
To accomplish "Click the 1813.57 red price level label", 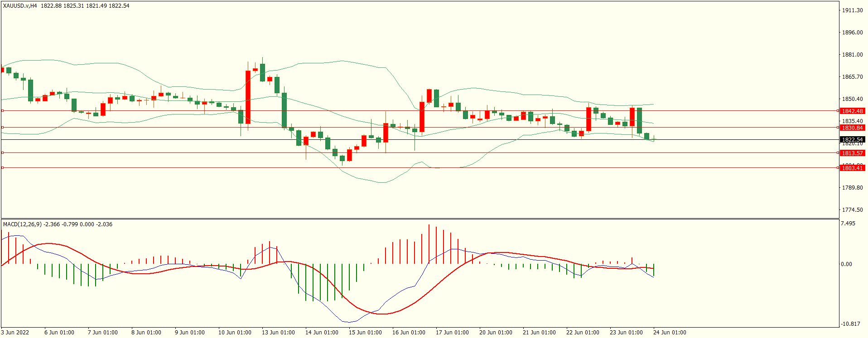I will click(852, 153).
